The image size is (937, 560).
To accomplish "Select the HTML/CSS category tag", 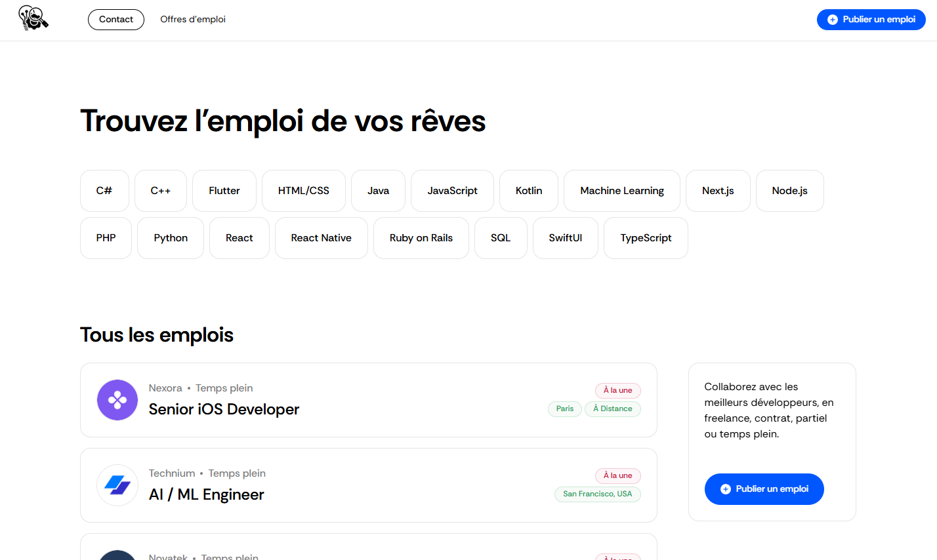I will coord(304,191).
